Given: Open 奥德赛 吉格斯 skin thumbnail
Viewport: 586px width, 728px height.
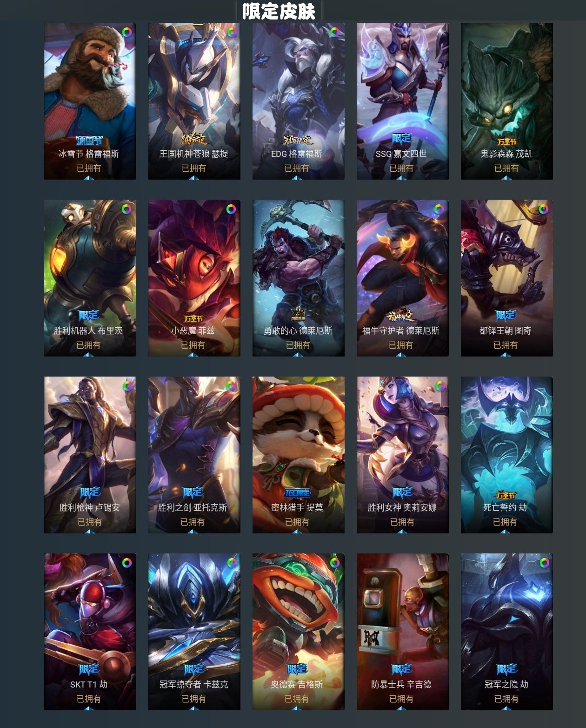Looking at the screenshot, I should click(299, 632).
